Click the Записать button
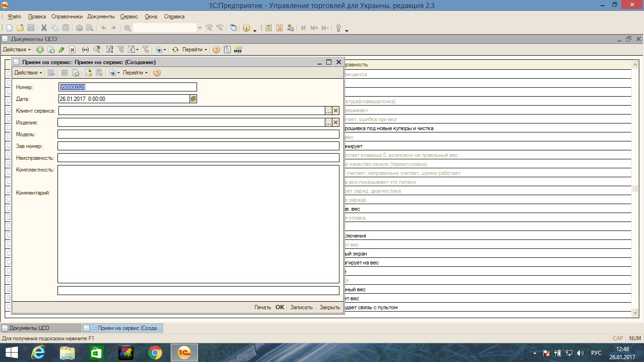Viewport: 644px width, 362px height. 301,307
